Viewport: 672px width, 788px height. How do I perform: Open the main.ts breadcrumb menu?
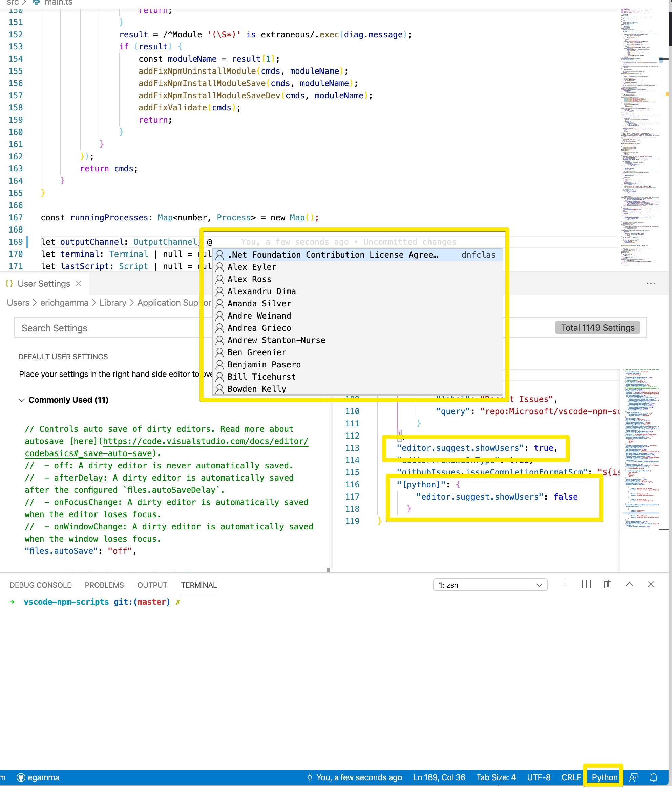pyautogui.click(x=59, y=2)
